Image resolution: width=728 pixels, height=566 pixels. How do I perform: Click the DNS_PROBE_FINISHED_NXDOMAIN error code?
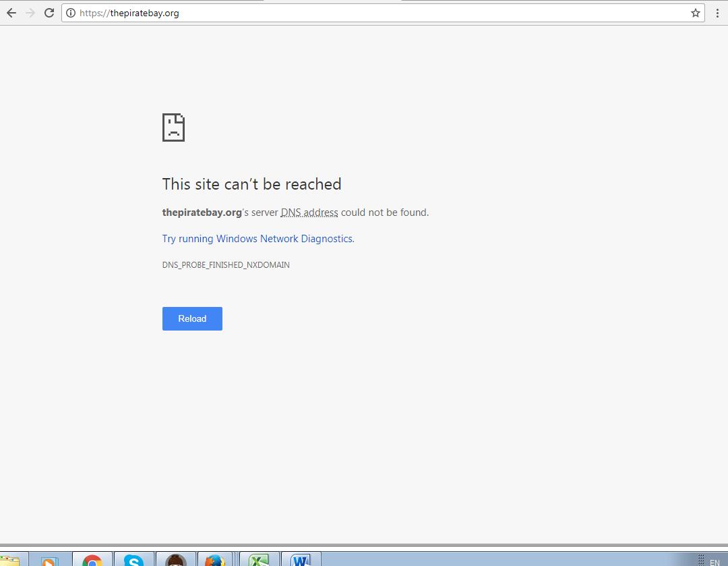pyautogui.click(x=226, y=265)
